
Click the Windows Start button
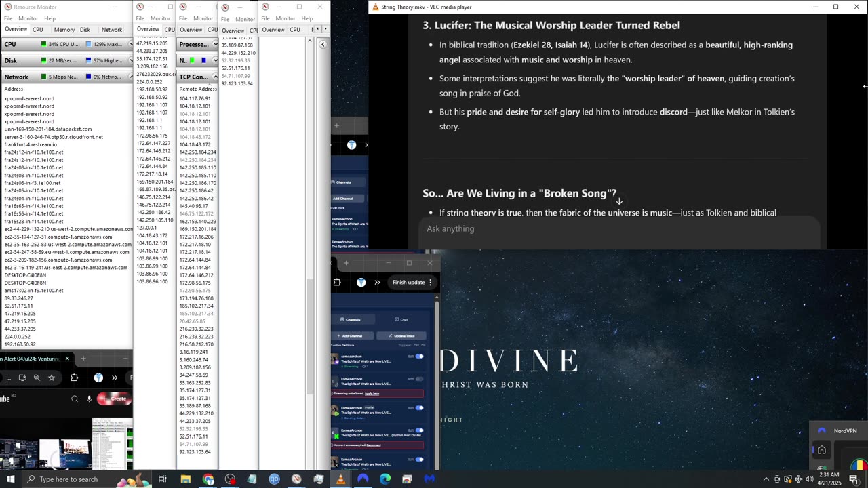pos(10,479)
